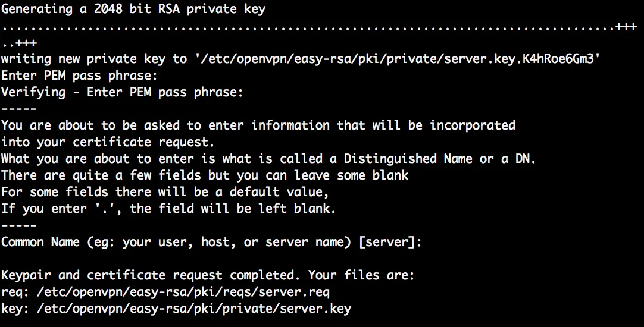Click the dashed separator above 'Common Name'
The image size is (644, 327).
click(18, 225)
